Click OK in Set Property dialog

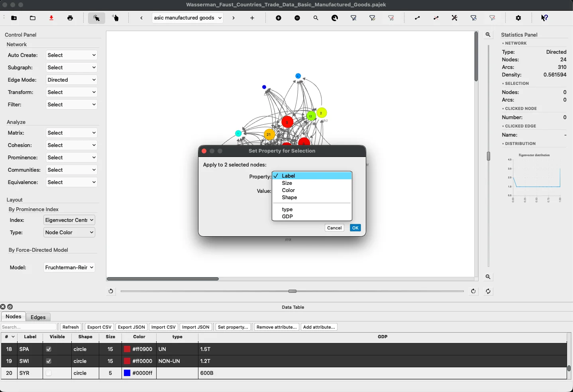click(355, 228)
